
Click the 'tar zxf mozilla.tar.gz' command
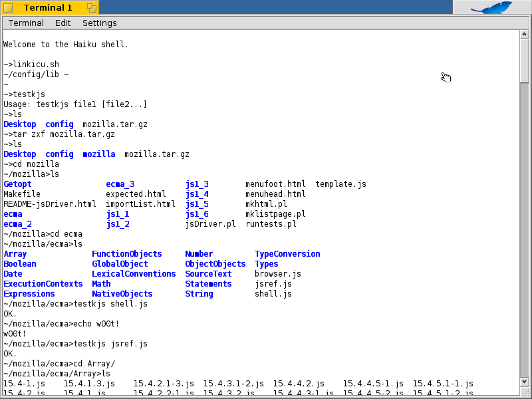59,134
